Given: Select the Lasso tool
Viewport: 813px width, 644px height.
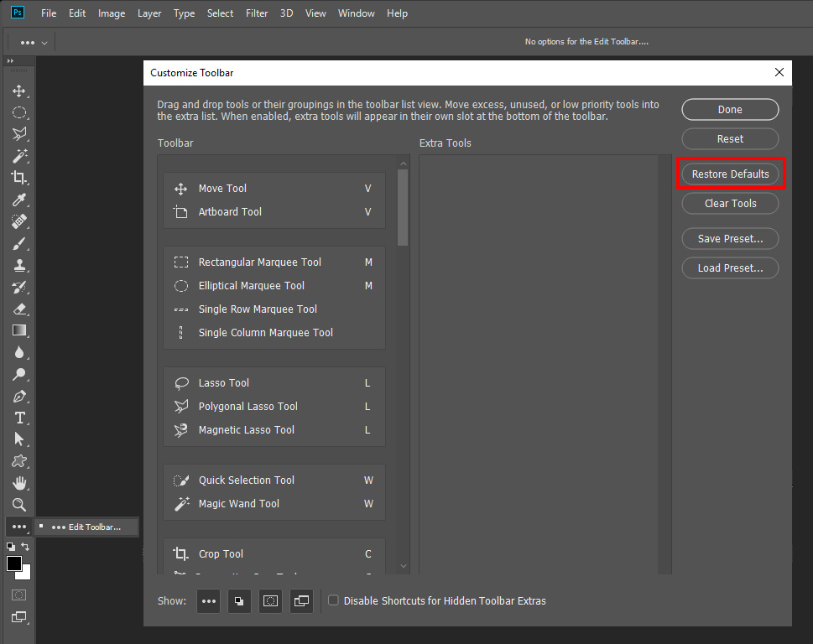Looking at the screenshot, I should [x=18, y=134].
